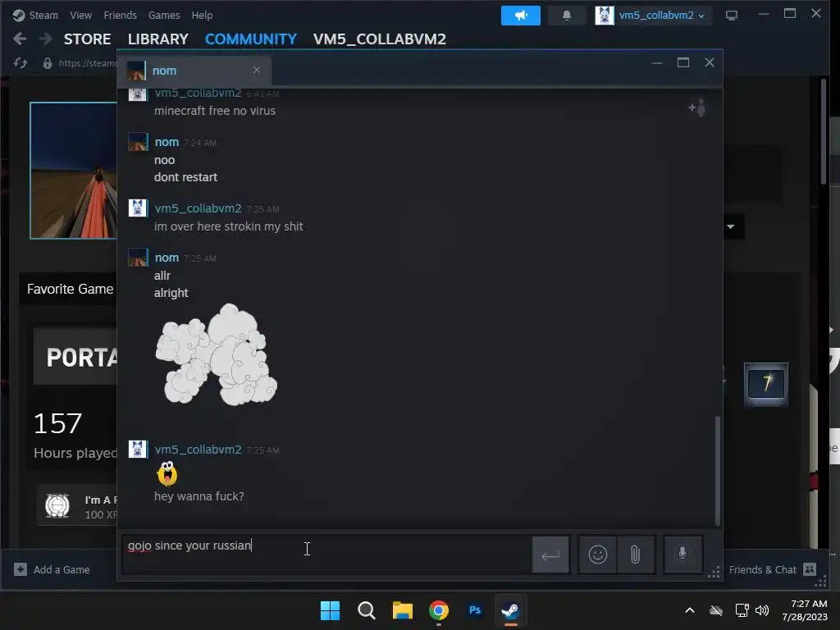This screenshot has height=630, width=840.
Task: Click the browser back arrow
Action: [20, 39]
